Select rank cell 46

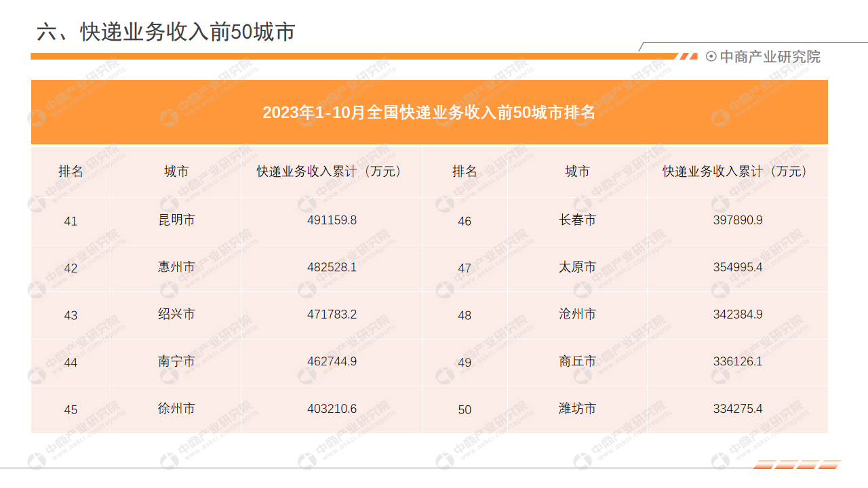465,222
